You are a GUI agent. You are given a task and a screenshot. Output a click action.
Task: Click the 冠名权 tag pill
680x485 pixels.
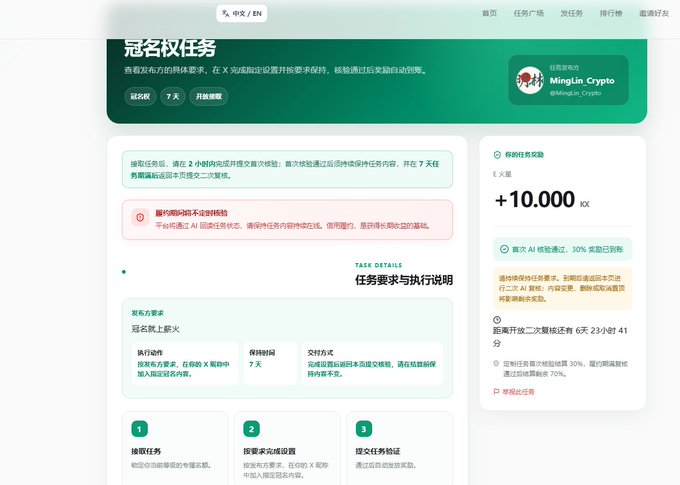pyautogui.click(x=140, y=96)
